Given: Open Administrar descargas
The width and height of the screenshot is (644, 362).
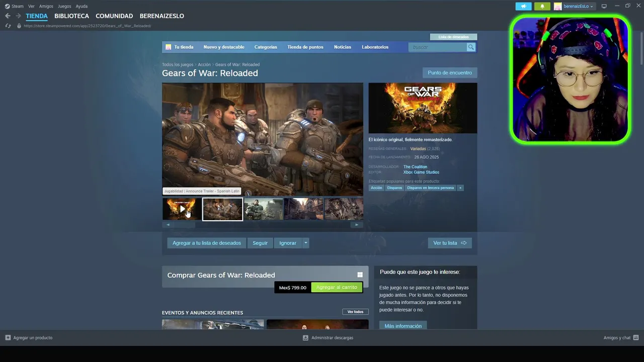Looking at the screenshot, I should coord(328,338).
